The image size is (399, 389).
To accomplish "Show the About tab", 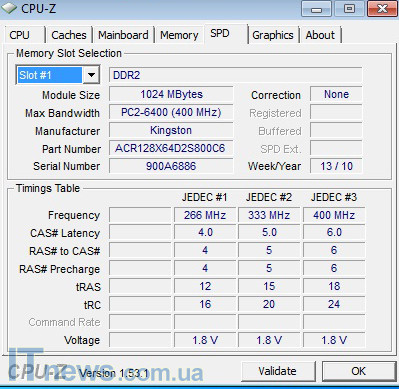I will (320, 35).
